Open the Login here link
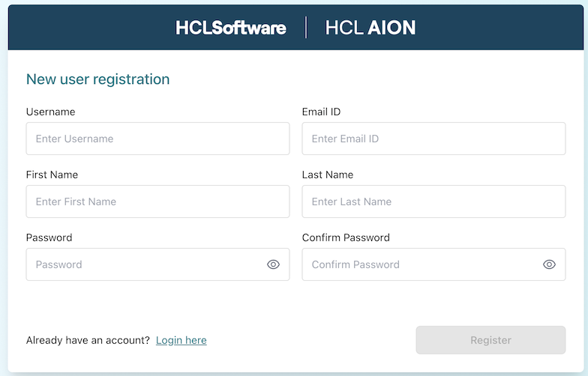The width and height of the screenshot is (588, 376). pos(181,340)
